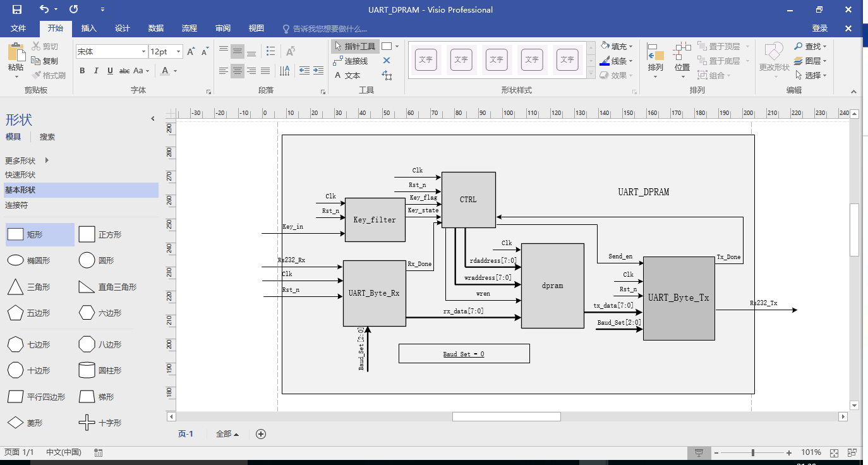Toggle align text right
The width and height of the screenshot is (868, 465).
tap(251, 71)
